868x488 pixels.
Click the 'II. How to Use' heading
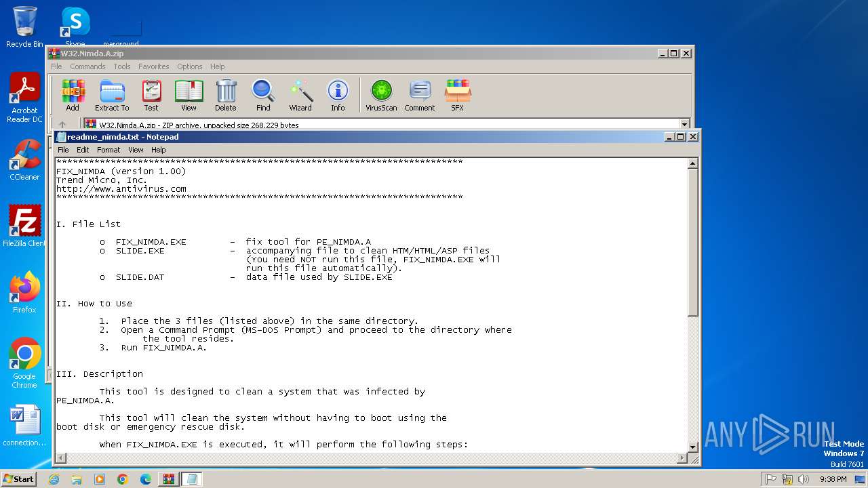point(94,304)
